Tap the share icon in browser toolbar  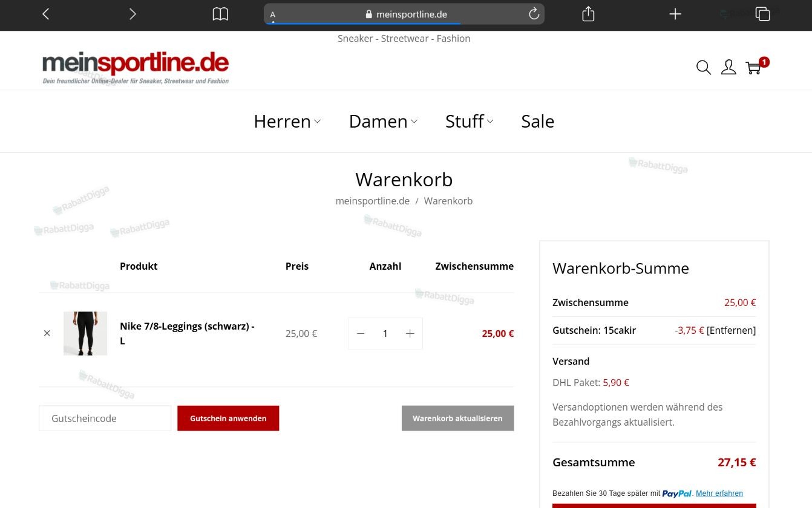click(x=588, y=14)
